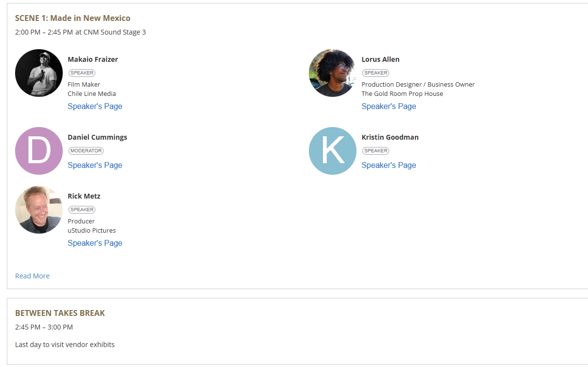Select the Rick Metz name text
Screen dimensions: 588x367
point(84,196)
